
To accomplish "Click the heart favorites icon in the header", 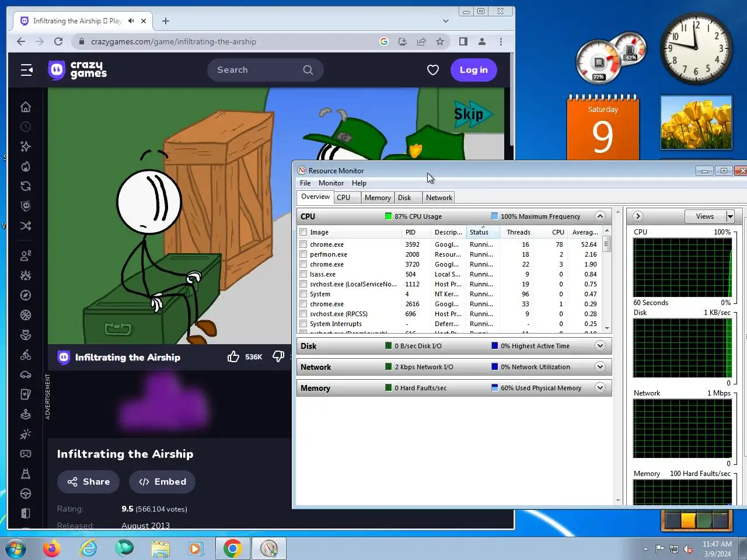I will 433,70.
